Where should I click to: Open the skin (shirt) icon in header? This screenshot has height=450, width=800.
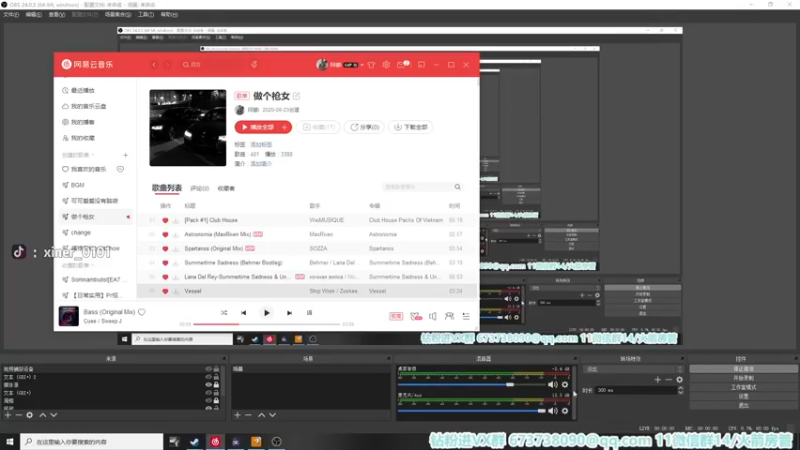tap(371, 65)
